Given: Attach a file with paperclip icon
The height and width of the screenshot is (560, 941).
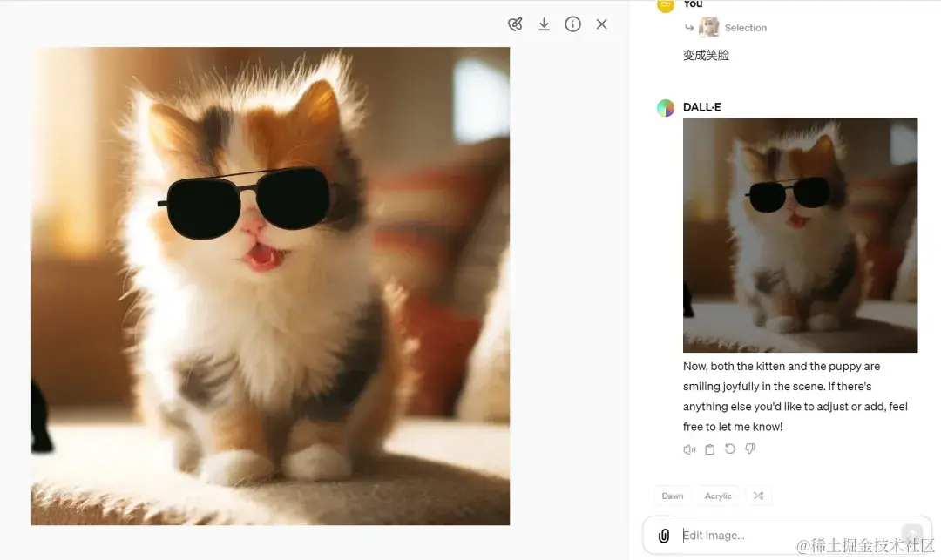Looking at the screenshot, I should 664,536.
